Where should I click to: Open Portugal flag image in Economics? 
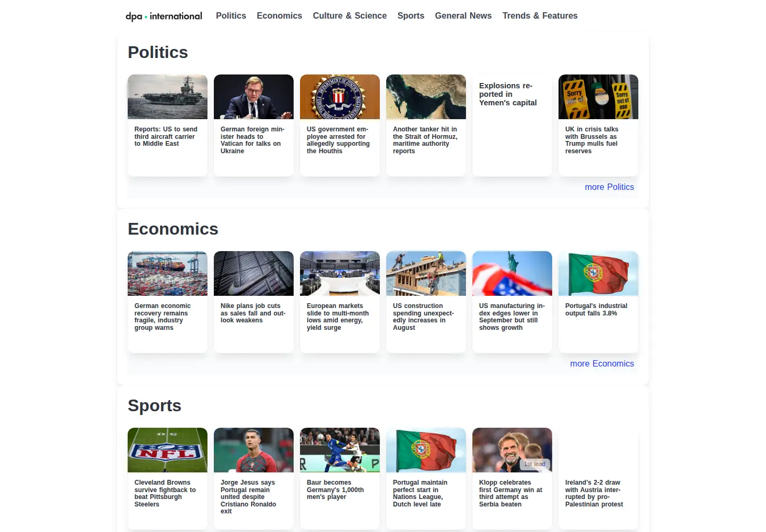pyautogui.click(x=598, y=273)
